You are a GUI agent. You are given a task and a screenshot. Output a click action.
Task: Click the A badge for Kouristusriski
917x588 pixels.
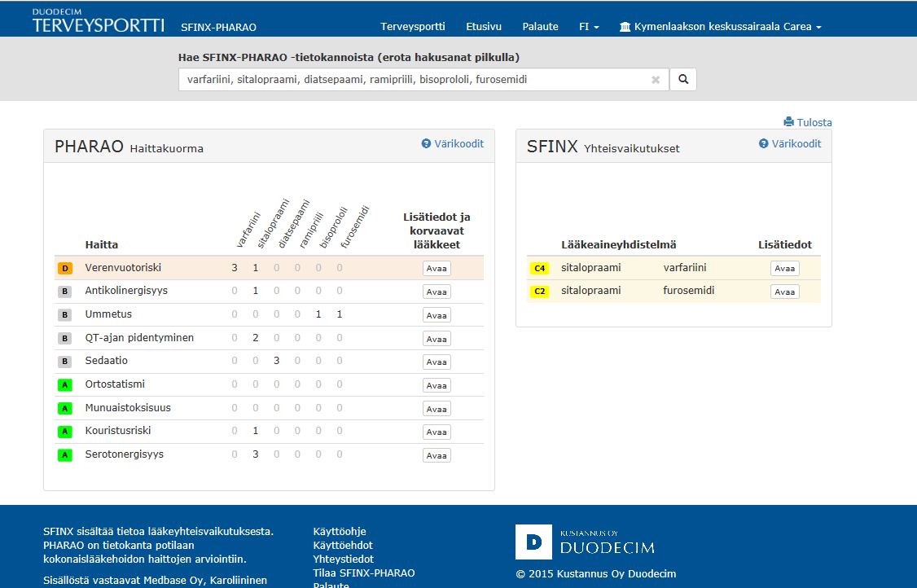click(65, 432)
